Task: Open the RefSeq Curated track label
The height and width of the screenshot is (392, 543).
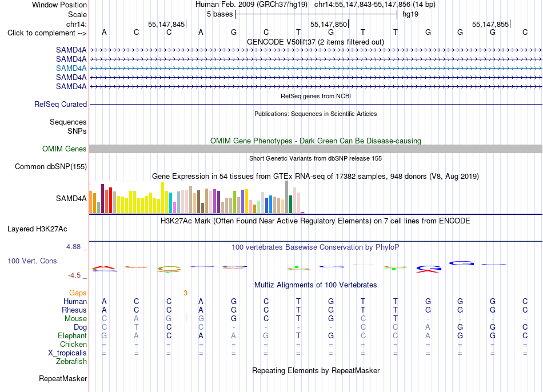Action: click(60, 104)
